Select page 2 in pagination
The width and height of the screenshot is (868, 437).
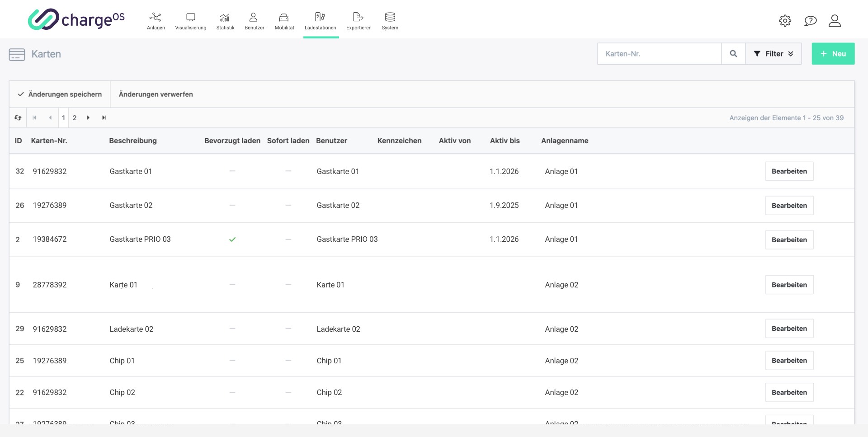point(75,117)
